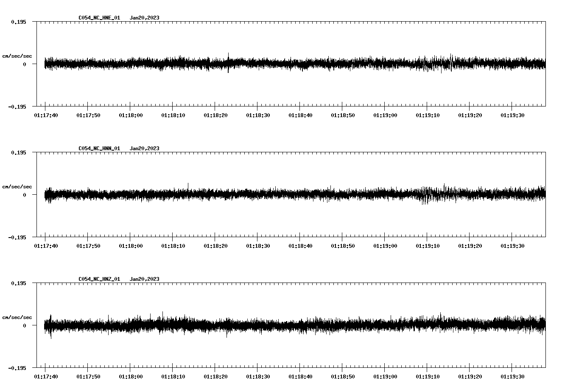
Task: Click the cm/sec/sec label on the bottom plot
Action: click(18, 316)
